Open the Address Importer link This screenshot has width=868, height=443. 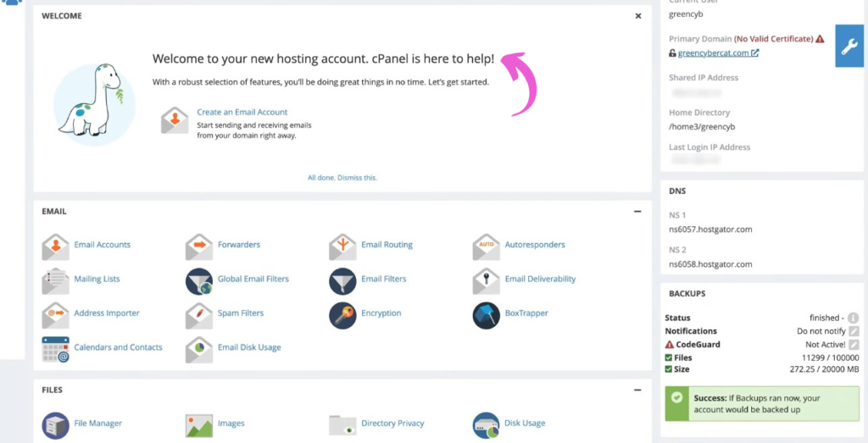click(x=107, y=313)
